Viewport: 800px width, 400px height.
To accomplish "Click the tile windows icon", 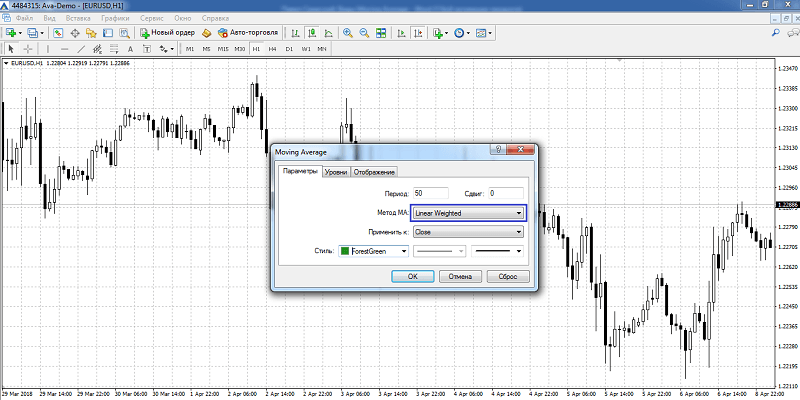I will (381, 33).
